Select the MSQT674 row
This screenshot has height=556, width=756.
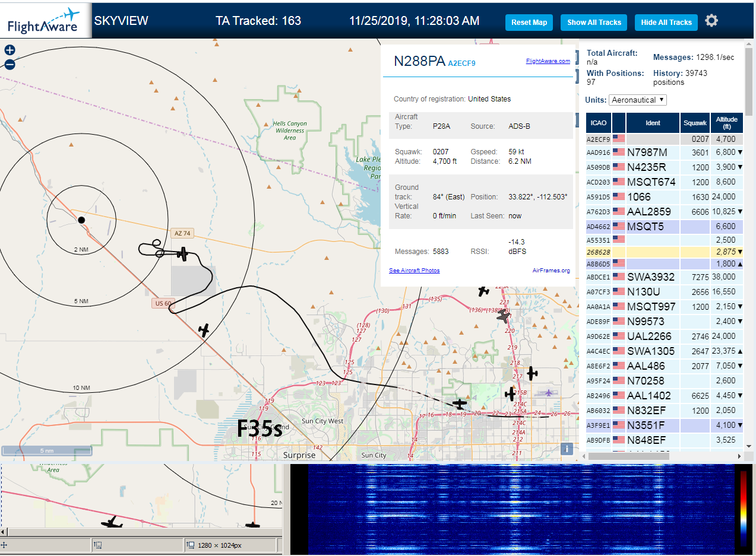665,182
